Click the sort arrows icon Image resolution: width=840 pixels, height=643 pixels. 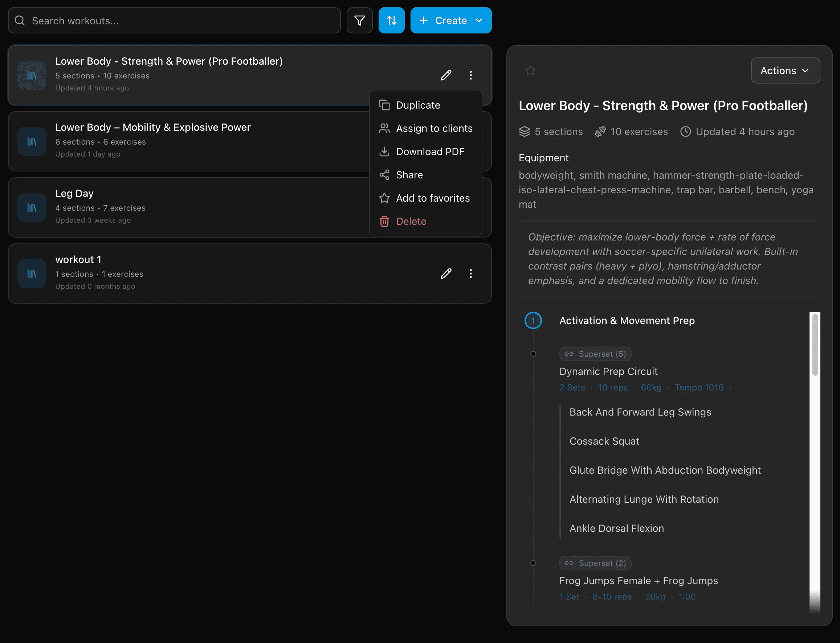pyautogui.click(x=391, y=20)
